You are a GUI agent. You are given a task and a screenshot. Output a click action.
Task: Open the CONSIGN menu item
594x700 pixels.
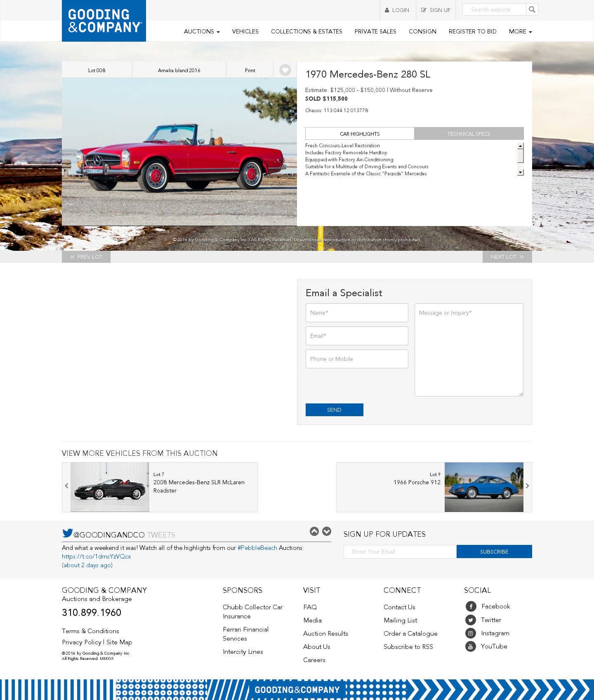422,31
